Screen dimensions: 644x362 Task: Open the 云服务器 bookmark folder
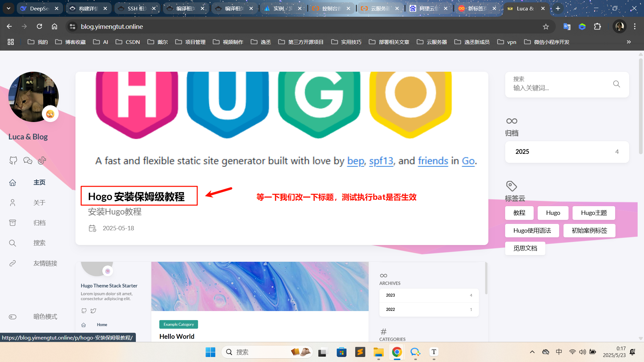432,42
